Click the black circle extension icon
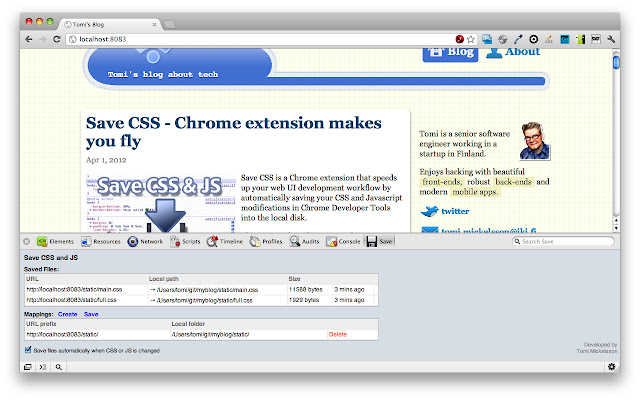Viewport: 640px width, 400px height. [533, 39]
